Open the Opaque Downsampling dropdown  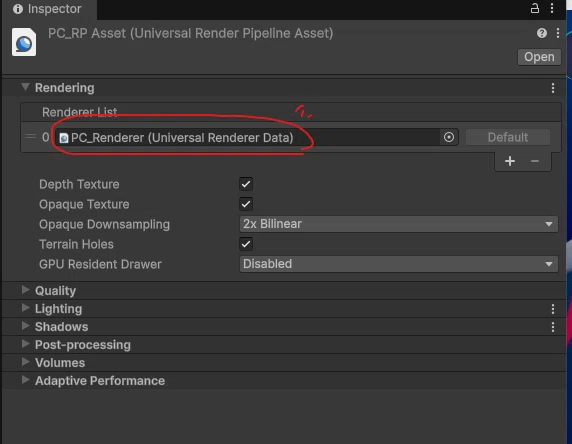click(398, 224)
